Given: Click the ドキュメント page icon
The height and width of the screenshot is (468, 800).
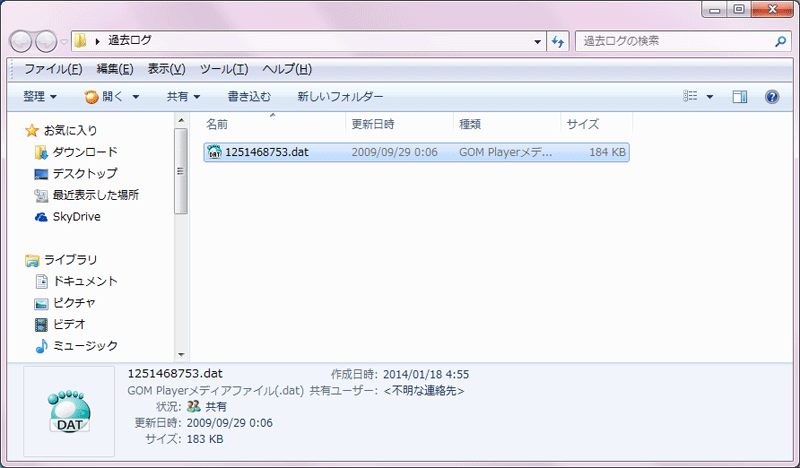Looking at the screenshot, I should coord(41,281).
